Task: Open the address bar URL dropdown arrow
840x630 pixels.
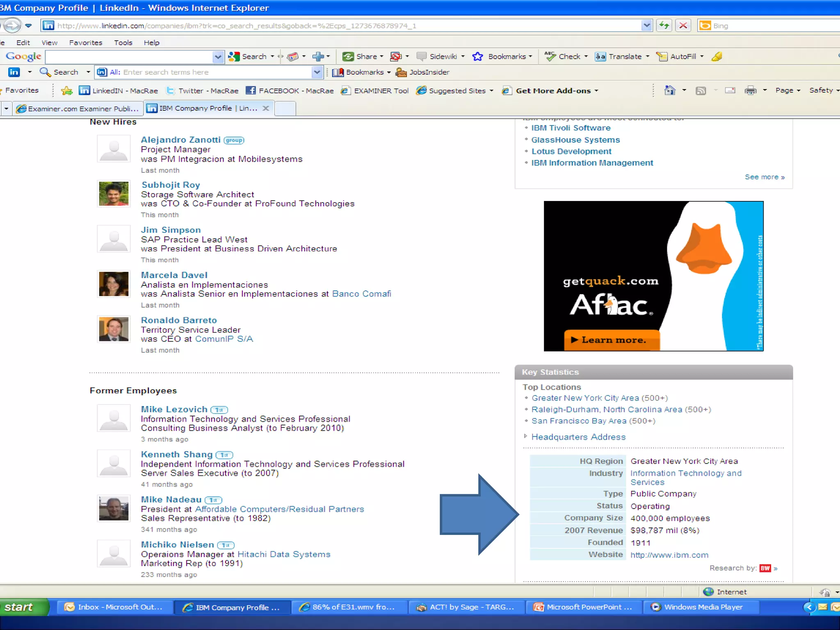Action: pos(646,25)
